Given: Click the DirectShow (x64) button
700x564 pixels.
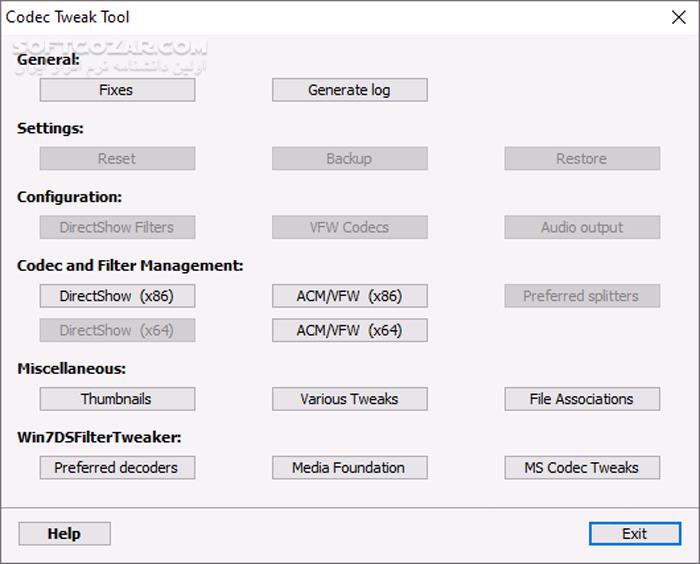Looking at the screenshot, I should coord(117,330).
